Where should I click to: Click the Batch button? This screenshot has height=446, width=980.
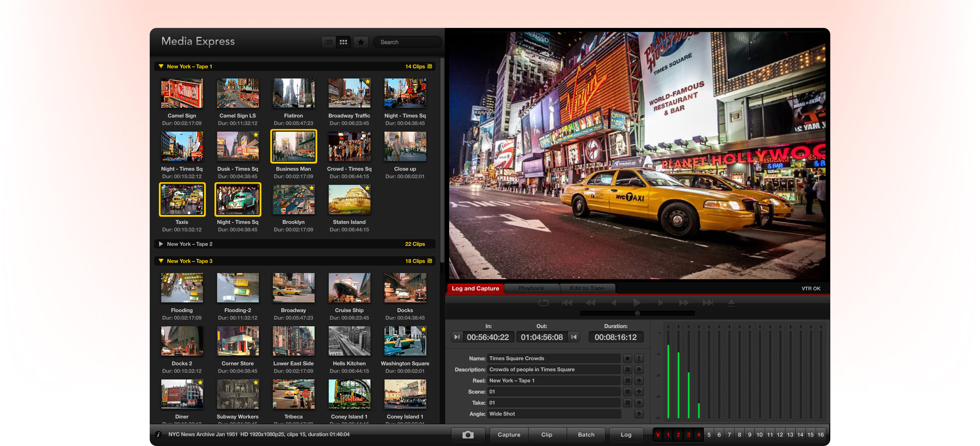tap(586, 434)
